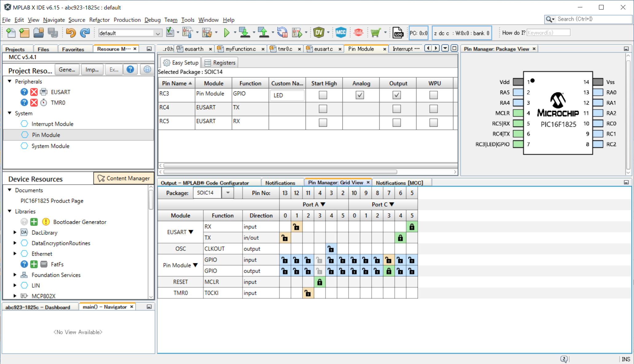Screen dimensions: 634x364
Task: Click the Open Project folder icon
Action: click(39, 33)
